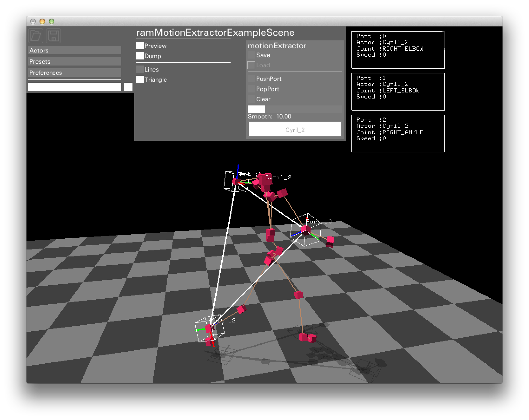The height and width of the screenshot is (420, 529).
Task: Click the Port 1 wireframe cube marker
Action: pos(236,182)
